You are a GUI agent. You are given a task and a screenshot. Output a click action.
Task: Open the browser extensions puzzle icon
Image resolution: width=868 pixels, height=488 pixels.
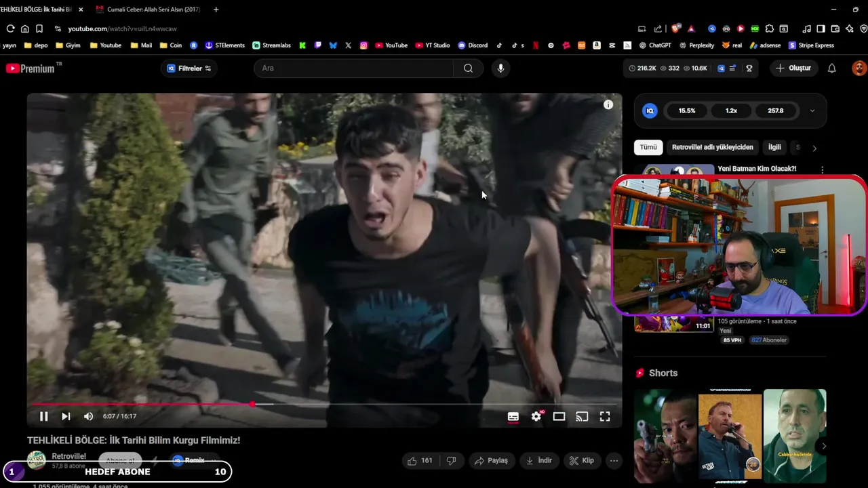(769, 28)
